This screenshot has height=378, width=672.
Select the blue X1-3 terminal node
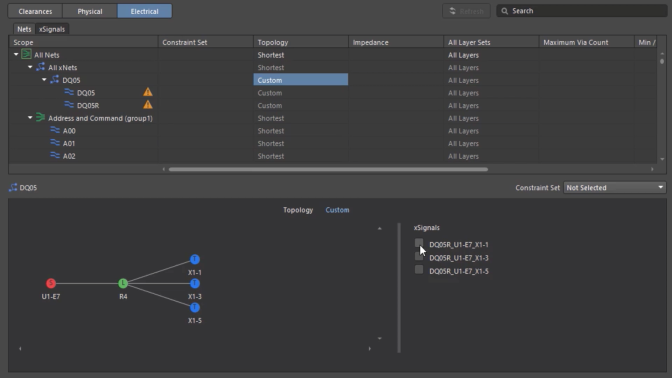(195, 283)
